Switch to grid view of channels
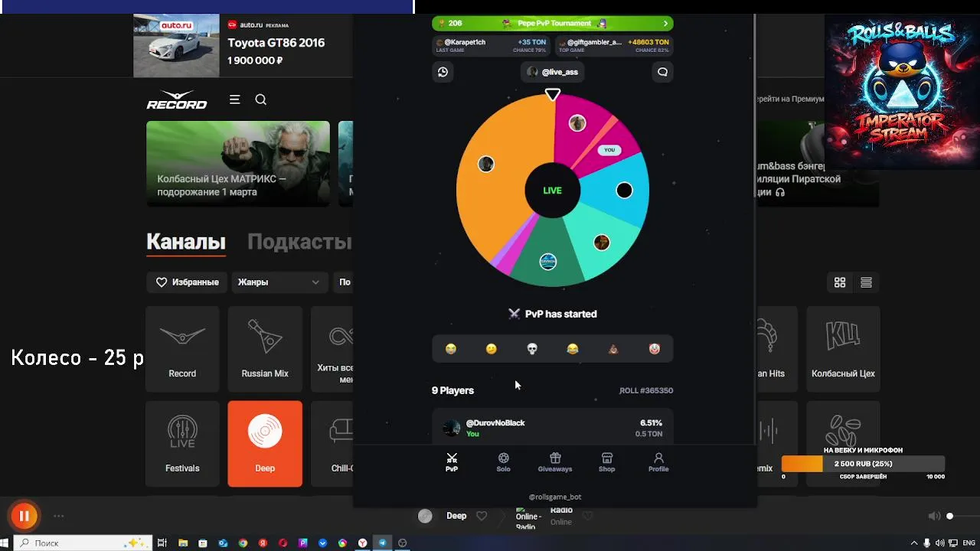Viewport: 980px width, 551px height. pyautogui.click(x=840, y=282)
